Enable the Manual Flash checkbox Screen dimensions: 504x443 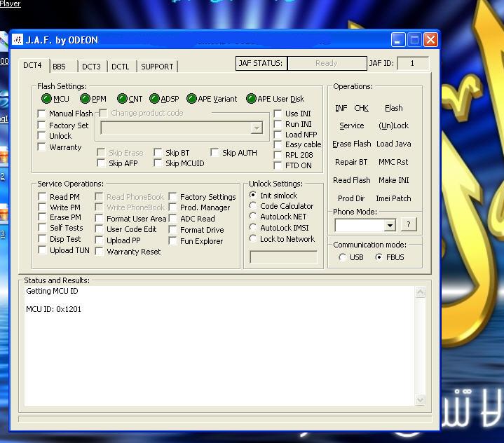click(x=41, y=114)
